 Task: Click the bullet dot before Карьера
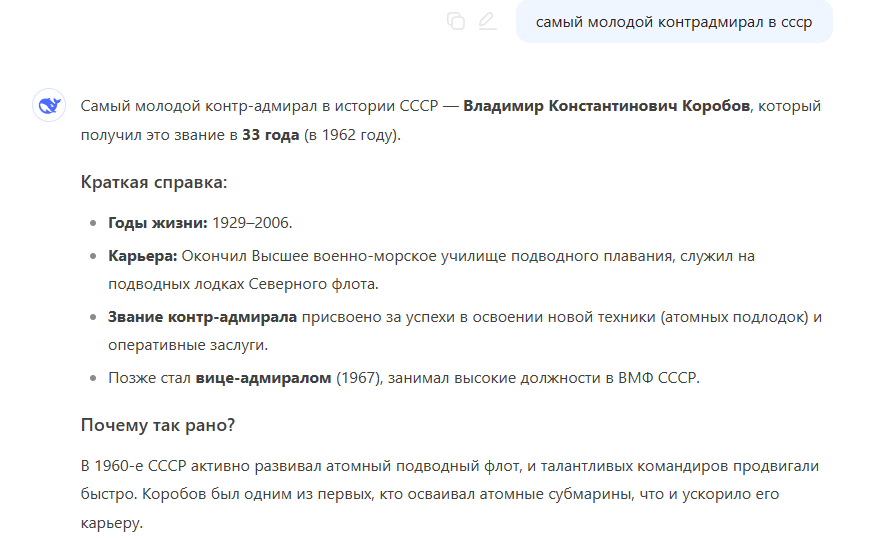(93, 257)
